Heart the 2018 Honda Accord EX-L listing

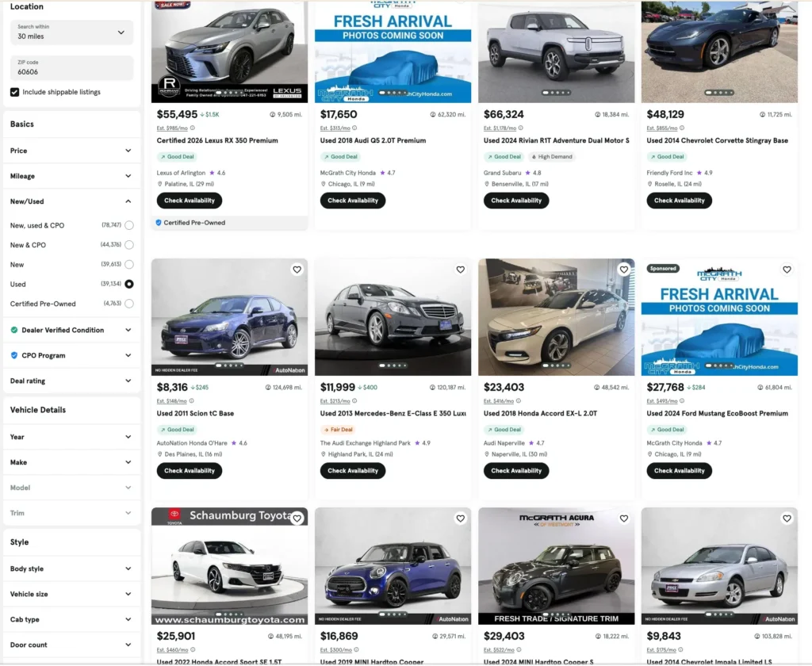[x=624, y=270]
